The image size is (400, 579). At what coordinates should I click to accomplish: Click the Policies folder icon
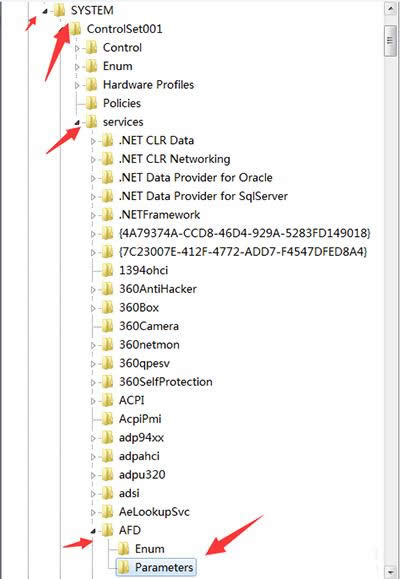(91, 103)
